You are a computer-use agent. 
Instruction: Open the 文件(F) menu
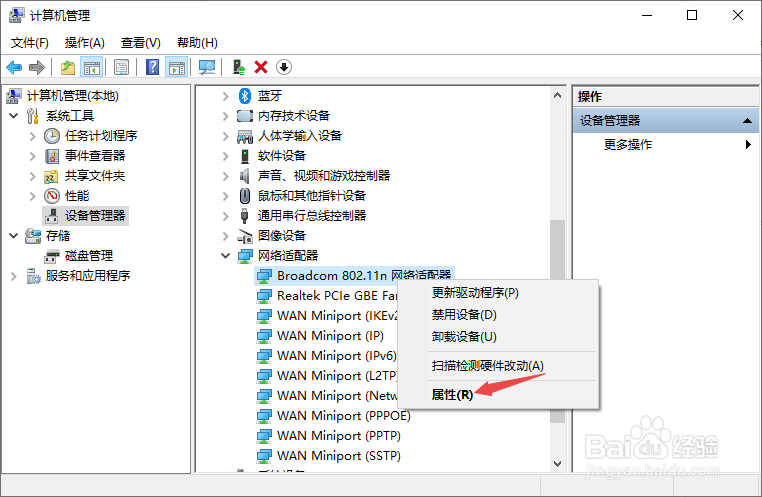coord(30,43)
